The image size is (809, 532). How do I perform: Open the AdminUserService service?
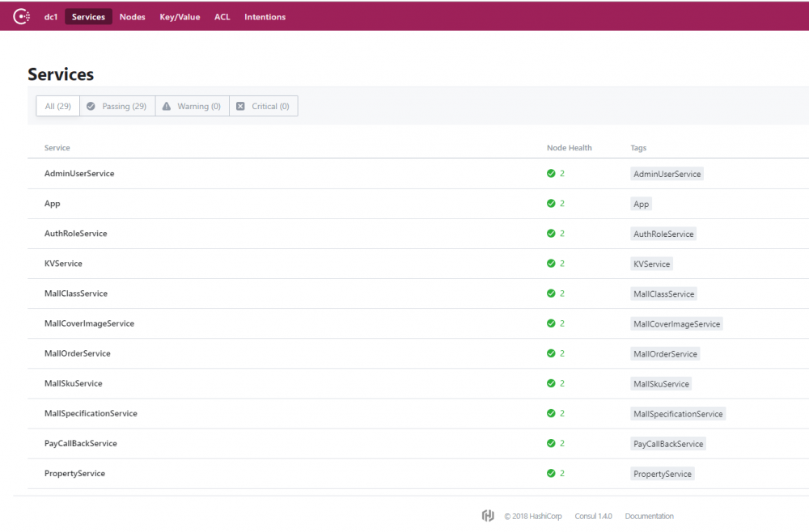(x=79, y=174)
